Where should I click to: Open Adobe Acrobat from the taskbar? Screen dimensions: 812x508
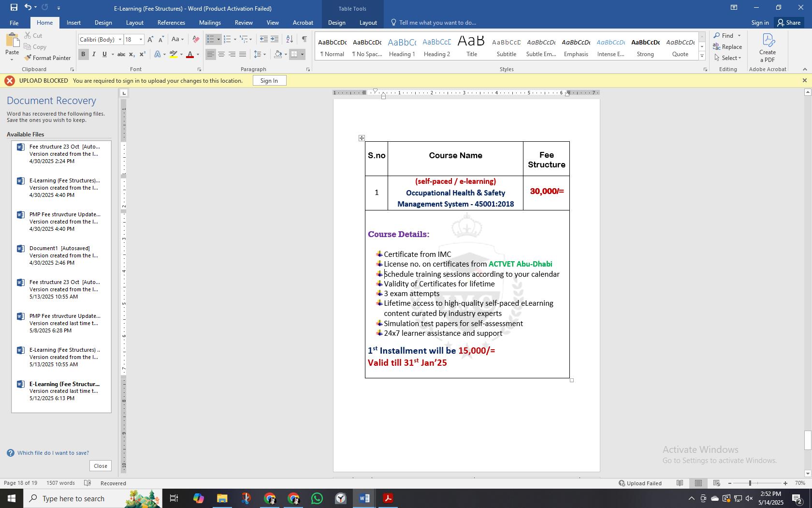pos(388,498)
